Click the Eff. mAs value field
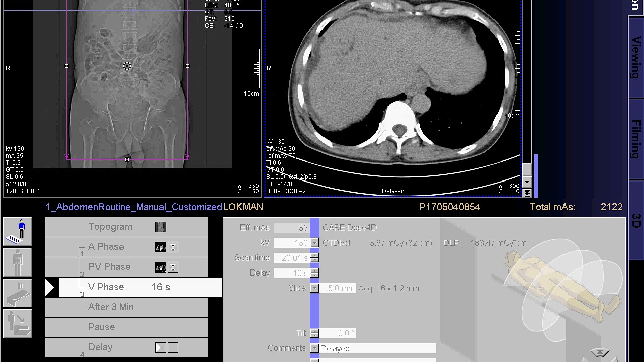 pyautogui.click(x=291, y=228)
